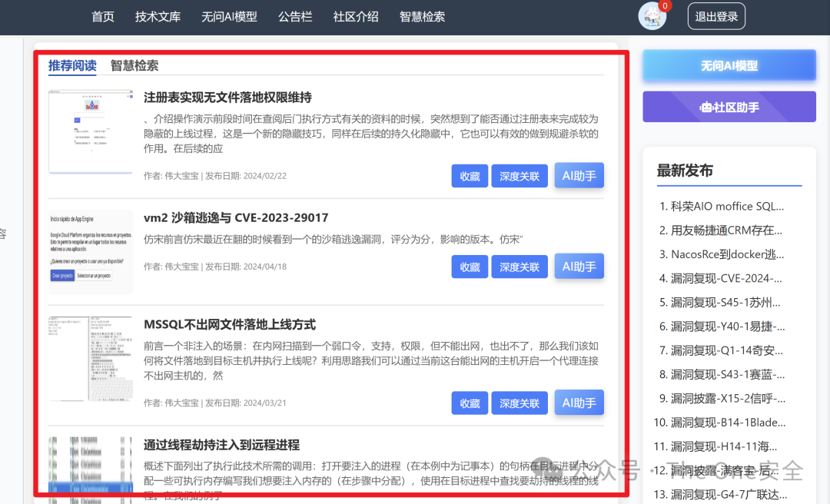Open 智慧检索 in top navigation bar
This screenshot has width=830, height=504.
(422, 16)
